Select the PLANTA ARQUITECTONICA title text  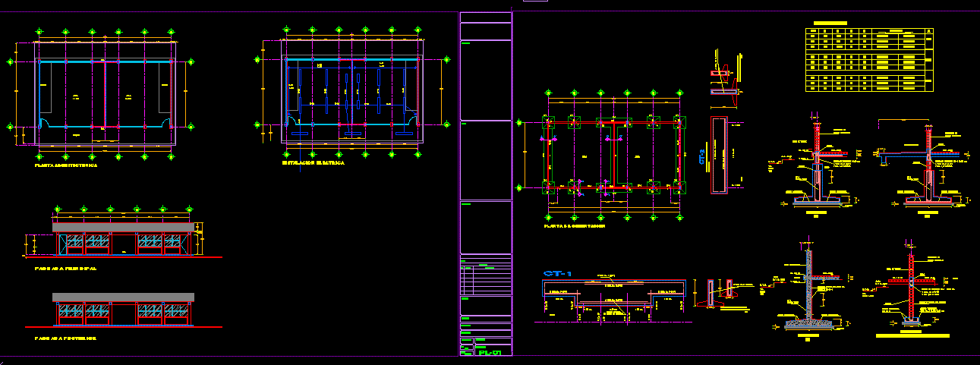65,165
